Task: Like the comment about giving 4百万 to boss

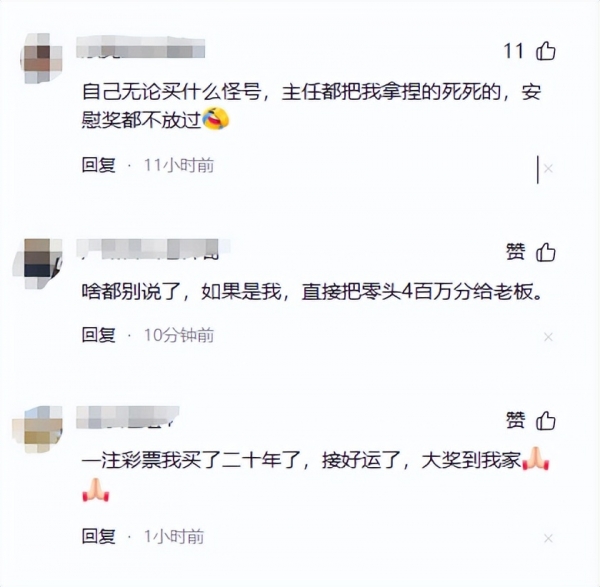Action: pyautogui.click(x=546, y=252)
